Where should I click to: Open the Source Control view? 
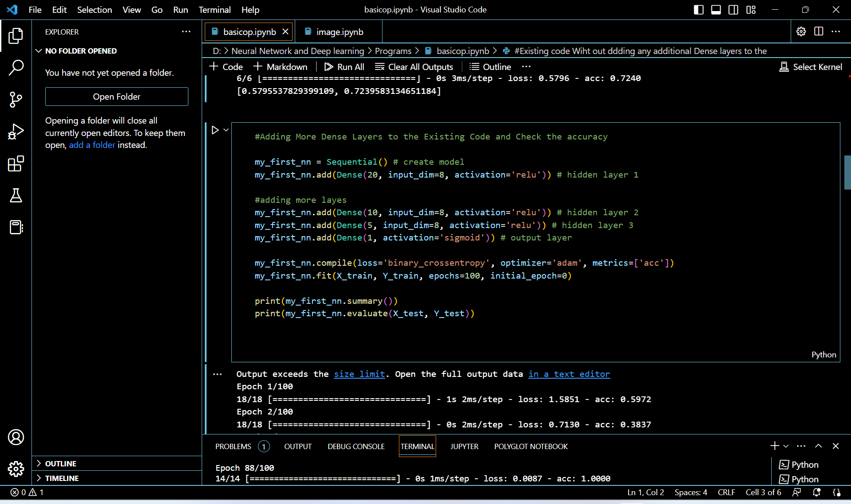[16, 99]
